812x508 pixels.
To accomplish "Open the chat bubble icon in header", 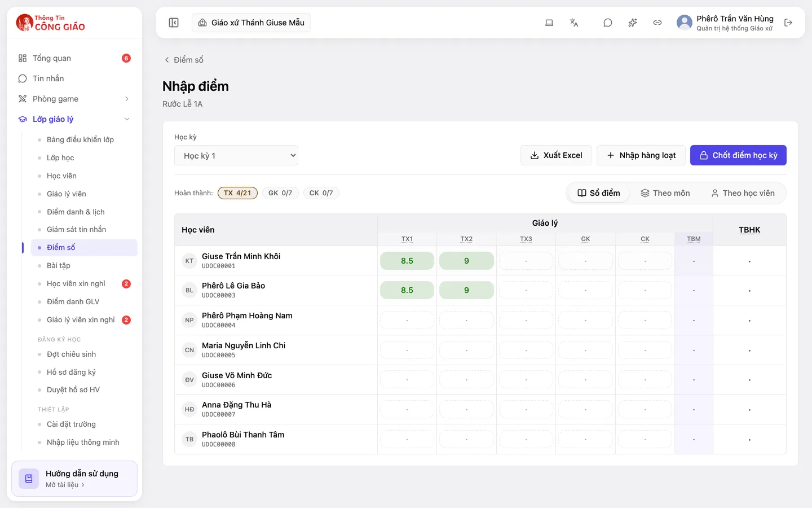I will (x=608, y=23).
